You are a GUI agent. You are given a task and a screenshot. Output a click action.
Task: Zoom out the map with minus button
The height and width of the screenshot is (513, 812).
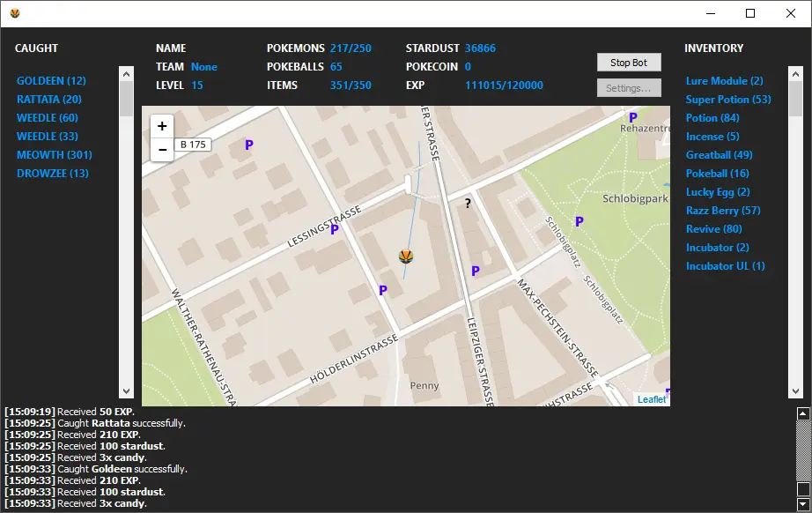[162, 150]
